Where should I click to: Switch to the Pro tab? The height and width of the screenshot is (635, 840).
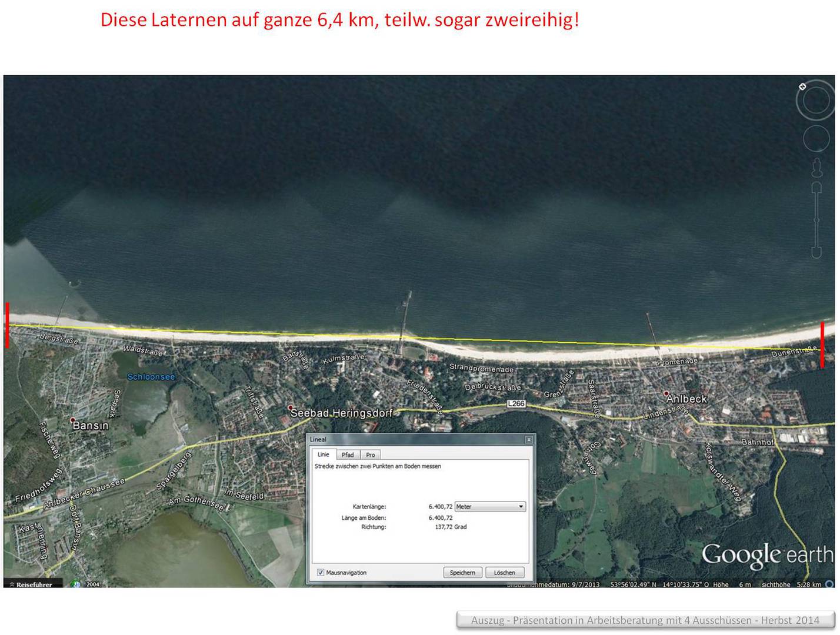click(370, 454)
